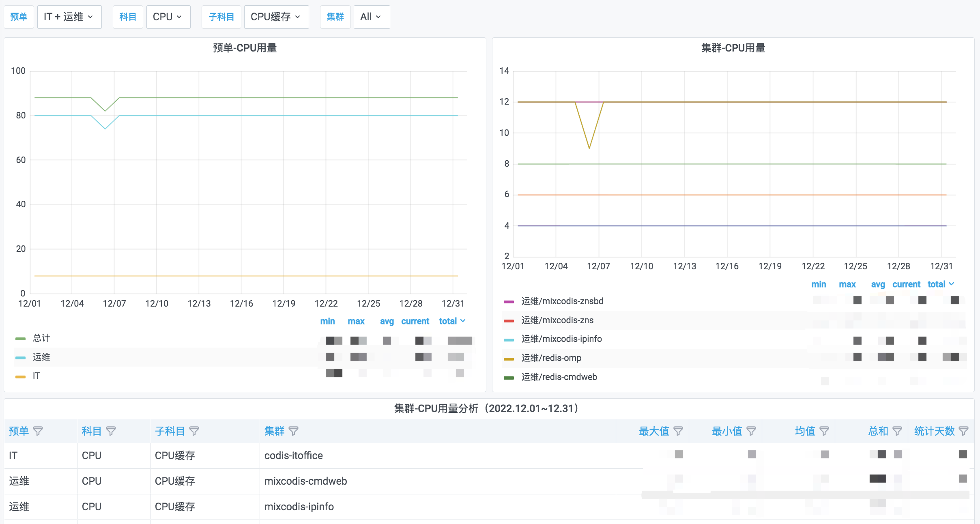Click filter icon for 最大值 column
980x524 pixels.
coord(678,431)
